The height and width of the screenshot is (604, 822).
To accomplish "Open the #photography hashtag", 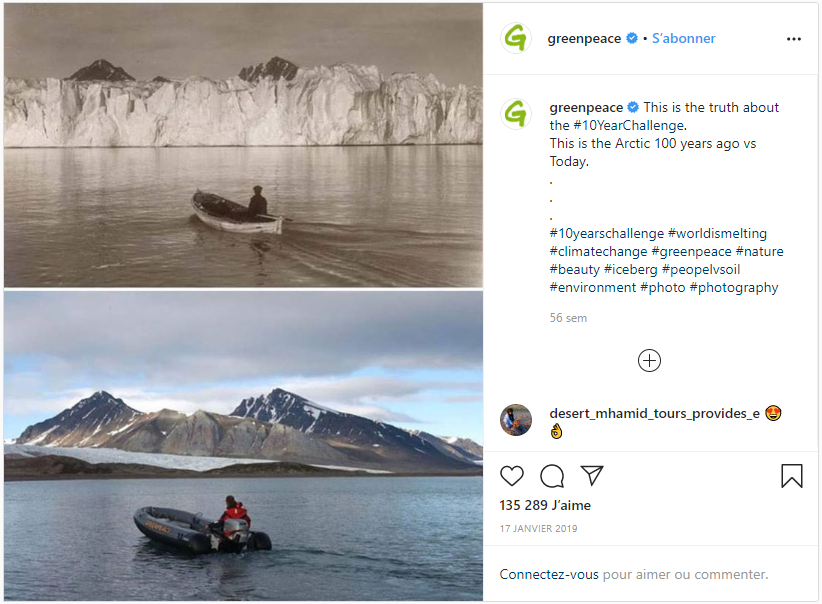I will point(733,287).
